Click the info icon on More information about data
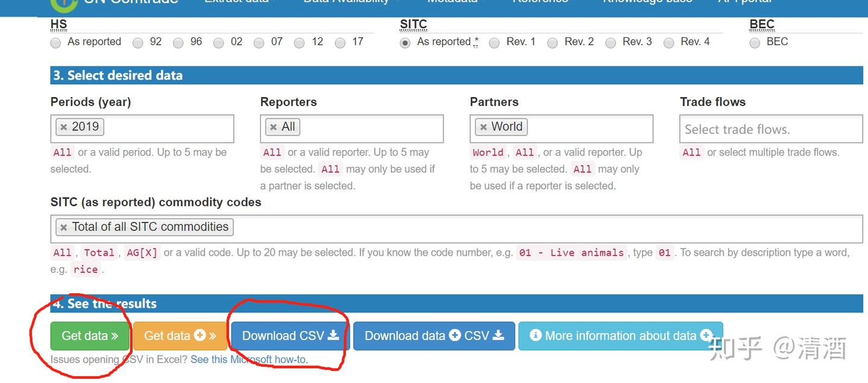 click(536, 336)
